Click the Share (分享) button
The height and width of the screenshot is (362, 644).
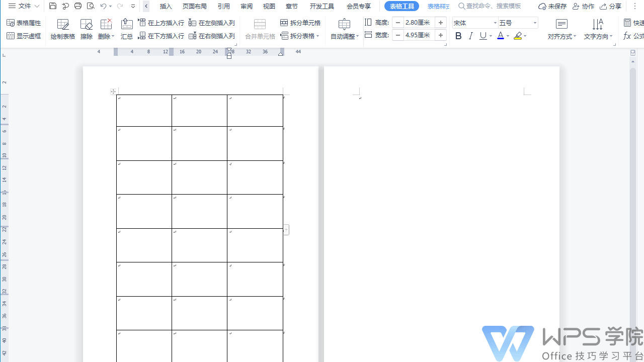(610, 7)
